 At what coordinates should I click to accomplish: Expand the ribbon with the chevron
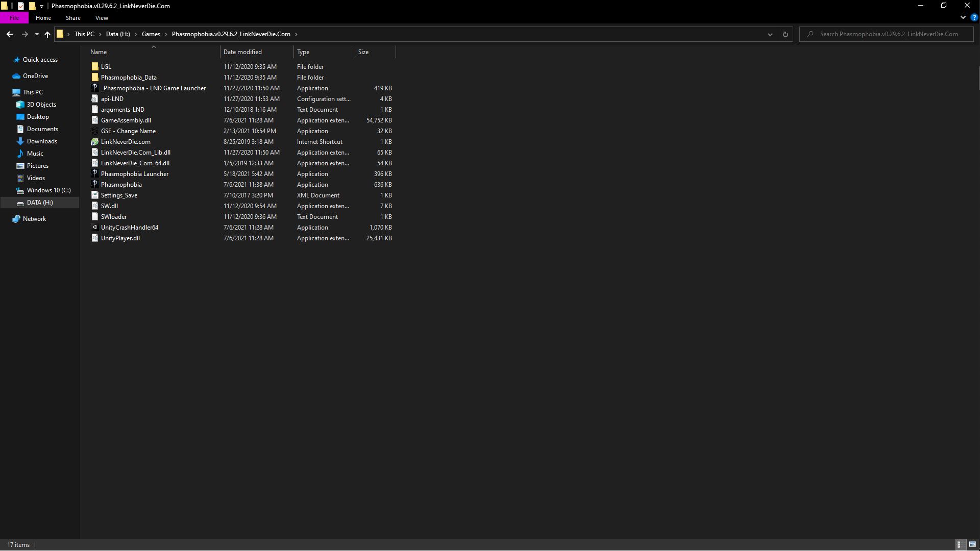tap(963, 17)
